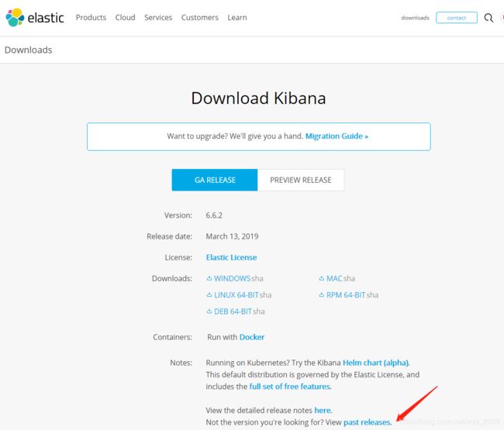Open the full set of free features link
504x430 pixels.
coord(290,387)
